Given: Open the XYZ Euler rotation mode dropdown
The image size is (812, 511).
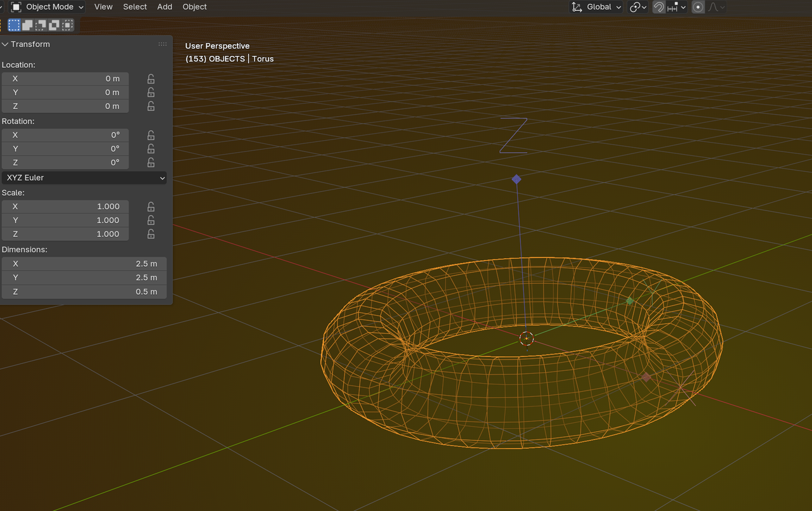Looking at the screenshot, I should [x=84, y=178].
